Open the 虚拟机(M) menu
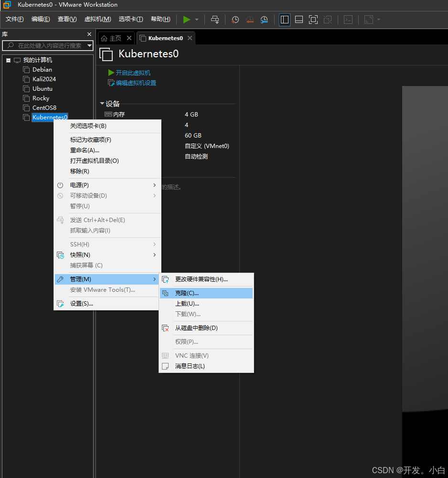The image size is (448, 478). coord(97,19)
